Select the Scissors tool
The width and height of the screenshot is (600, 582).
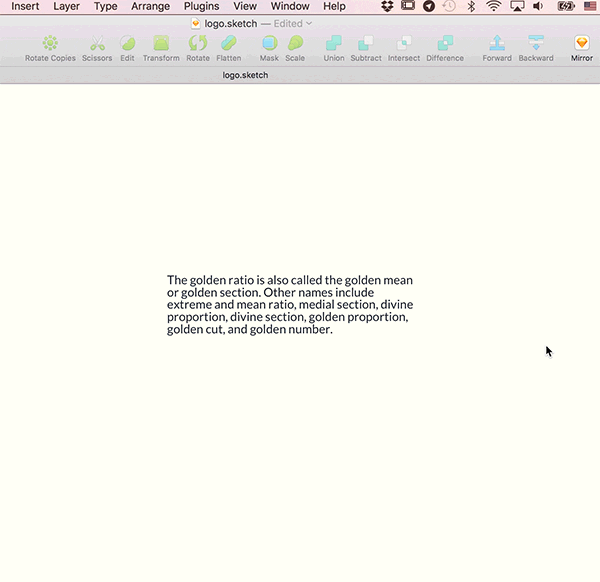(97, 43)
